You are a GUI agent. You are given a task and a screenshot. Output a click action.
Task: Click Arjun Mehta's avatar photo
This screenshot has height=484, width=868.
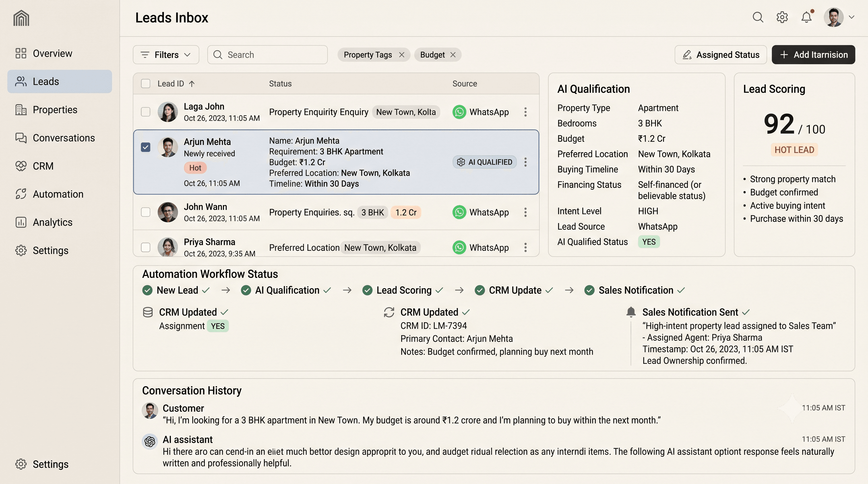tap(168, 147)
